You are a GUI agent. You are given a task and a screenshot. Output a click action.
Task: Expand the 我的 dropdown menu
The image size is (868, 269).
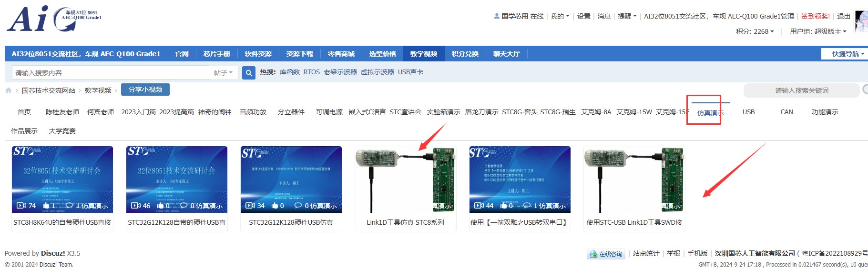[x=560, y=16]
